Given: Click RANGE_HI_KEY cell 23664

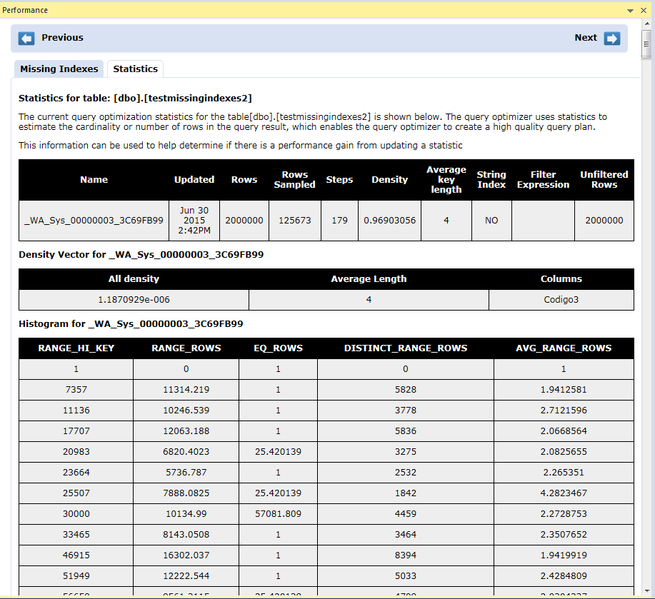Looking at the screenshot, I should pyautogui.click(x=76, y=472).
